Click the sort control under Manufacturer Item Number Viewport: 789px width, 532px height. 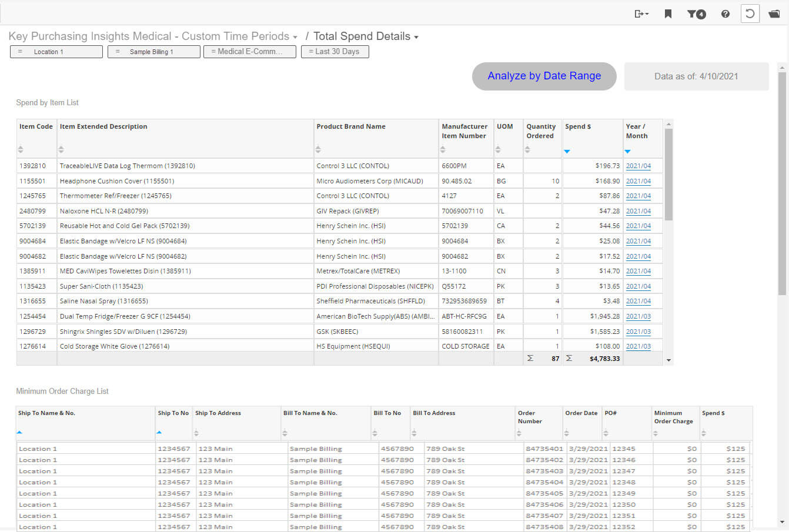[x=442, y=149]
